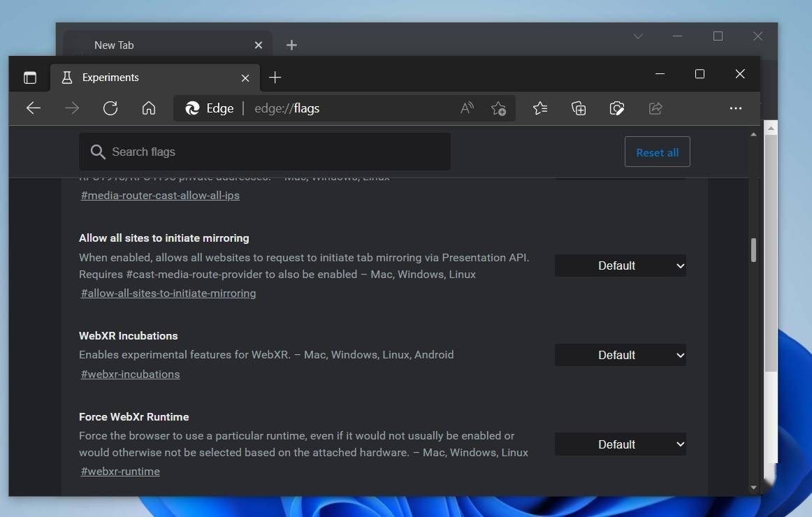Click the Edge badge in the address bar
812x517 pixels.
pyautogui.click(x=209, y=108)
